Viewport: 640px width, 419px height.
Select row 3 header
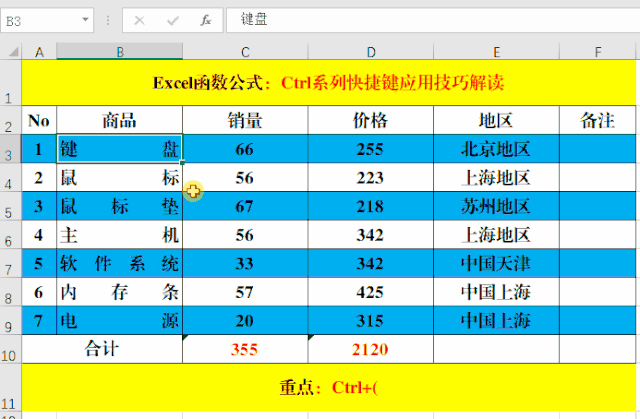click(x=11, y=149)
